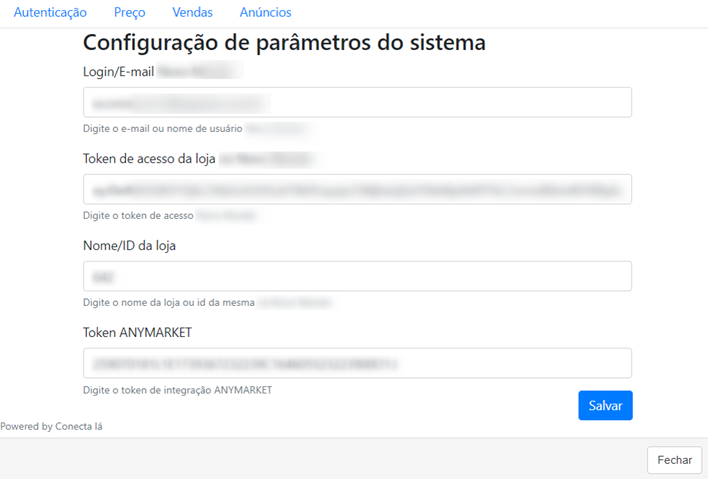Screen dimensions: 708x479
Task: Click the Token ANYMARKET label text
Action: click(137, 332)
